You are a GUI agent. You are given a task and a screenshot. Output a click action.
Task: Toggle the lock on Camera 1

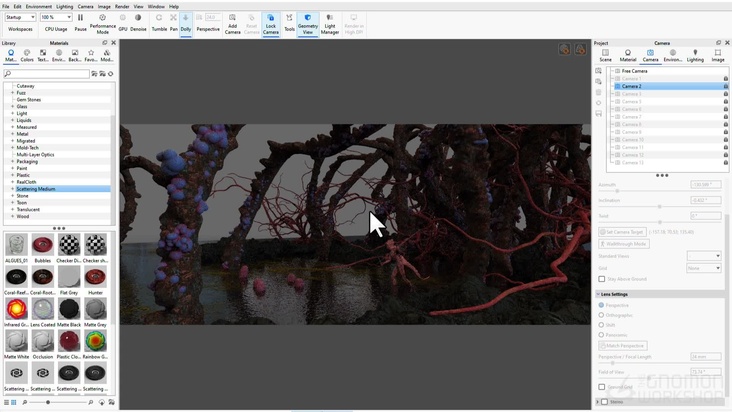725,79
